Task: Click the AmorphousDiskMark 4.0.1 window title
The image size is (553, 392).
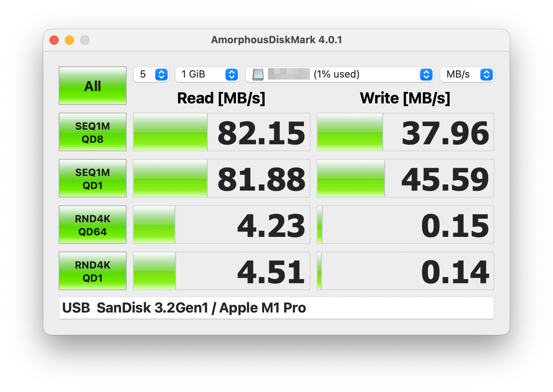Action: 276,40
